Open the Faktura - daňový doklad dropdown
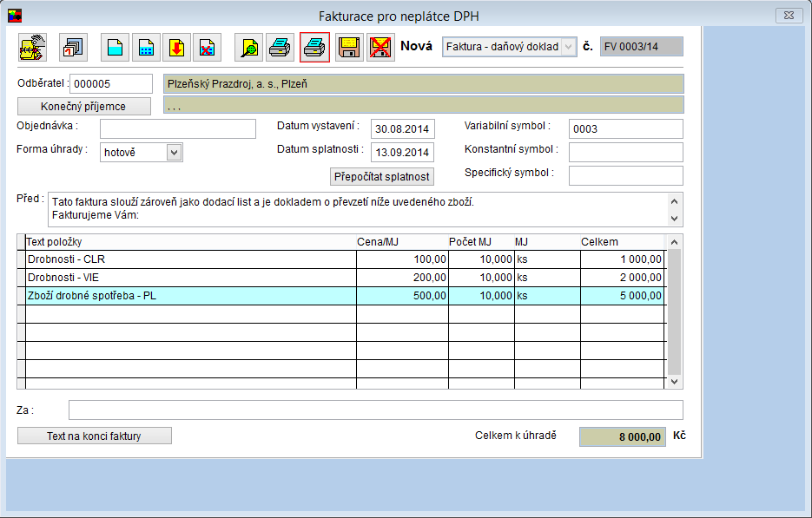The image size is (812, 518). (x=568, y=47)
